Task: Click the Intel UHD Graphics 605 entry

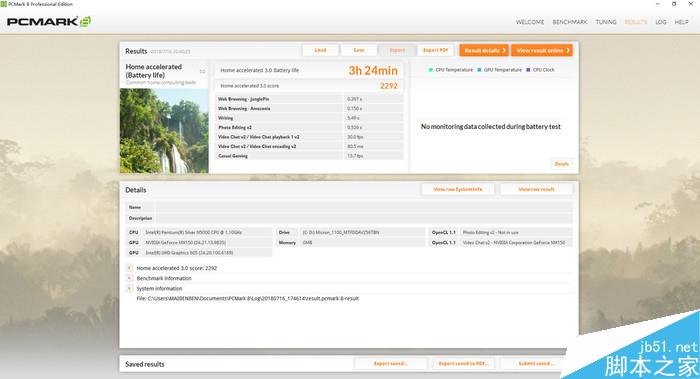Action: (x=199, y=253)
